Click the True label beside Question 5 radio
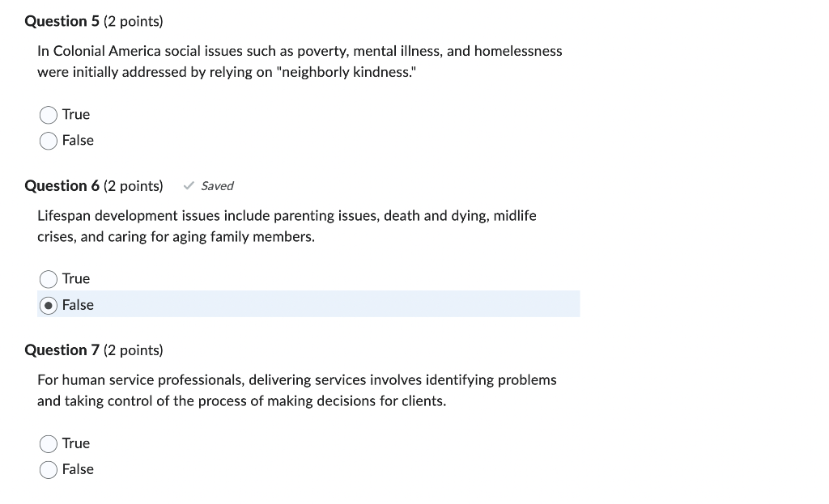This screenshot has height=504, width=829. click(x=77, y=114)
